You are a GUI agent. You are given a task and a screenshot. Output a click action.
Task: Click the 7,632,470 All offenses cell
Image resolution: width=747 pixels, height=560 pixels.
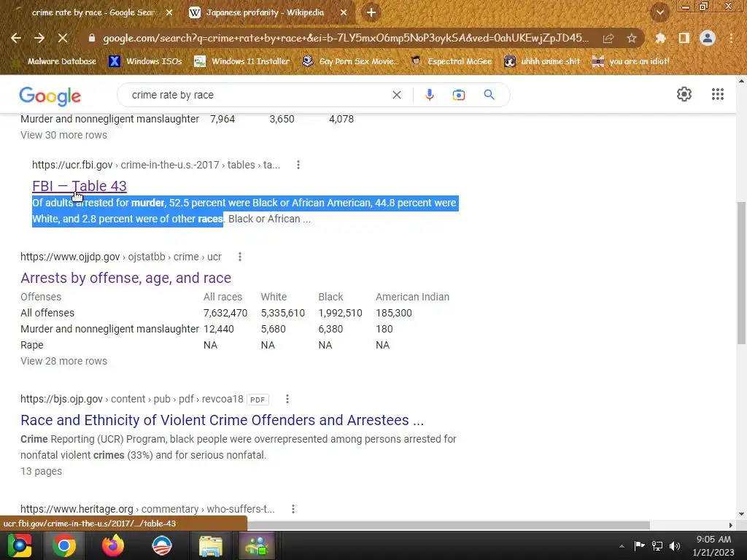[225, 313]
